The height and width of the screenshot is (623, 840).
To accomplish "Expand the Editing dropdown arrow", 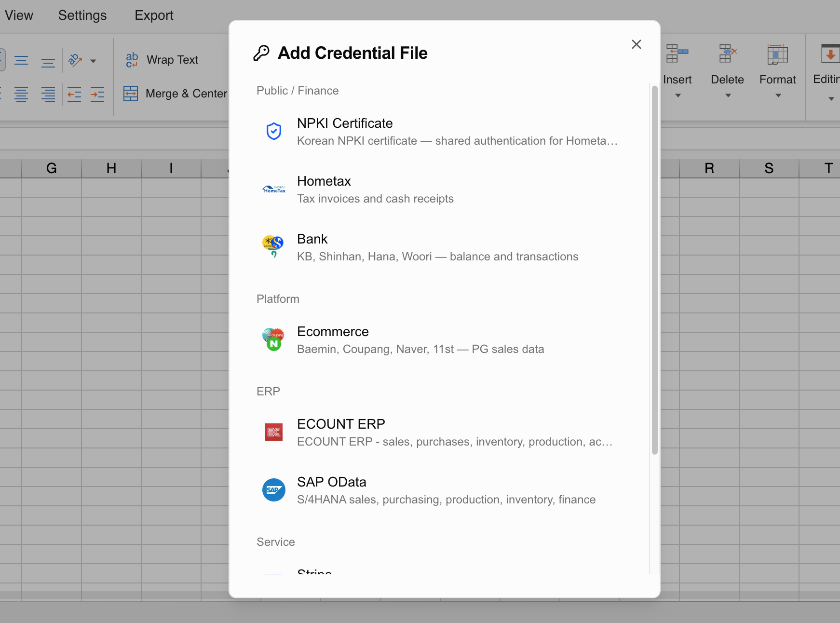I will tap(831, 99).
